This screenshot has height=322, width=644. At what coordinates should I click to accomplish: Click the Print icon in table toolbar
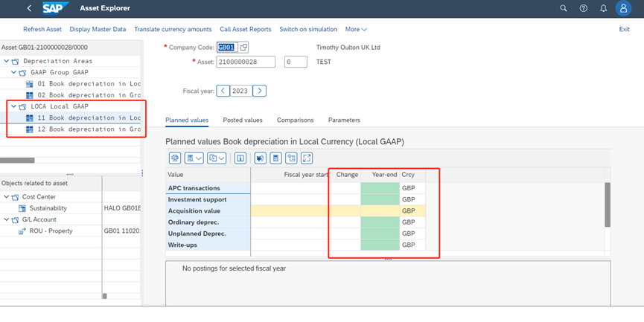175,158
